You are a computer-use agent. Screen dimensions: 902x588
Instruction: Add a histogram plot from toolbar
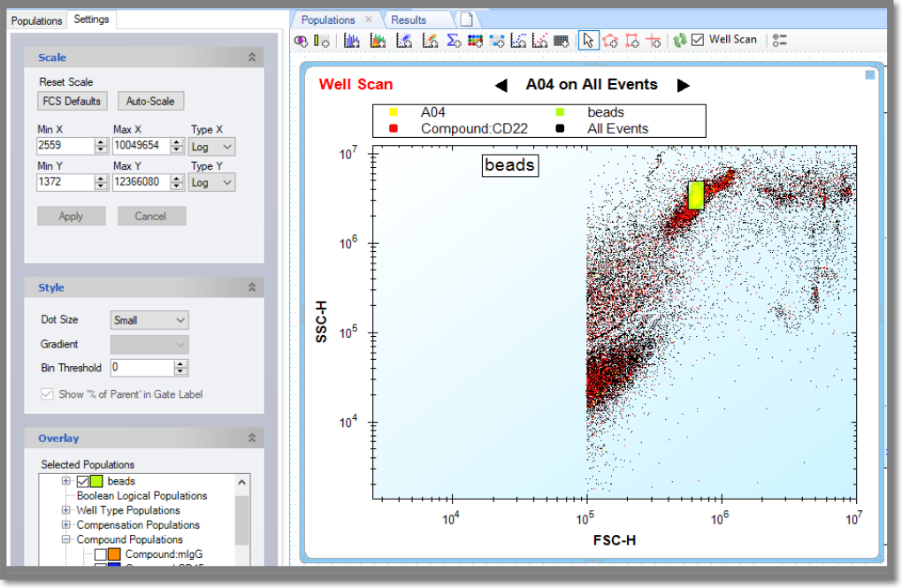click(351, 41)
